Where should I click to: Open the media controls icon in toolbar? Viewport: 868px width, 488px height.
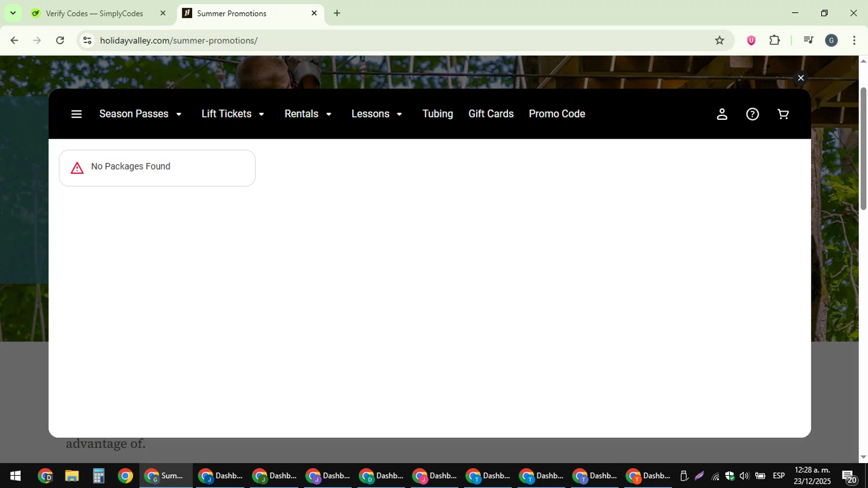(808, 41)
